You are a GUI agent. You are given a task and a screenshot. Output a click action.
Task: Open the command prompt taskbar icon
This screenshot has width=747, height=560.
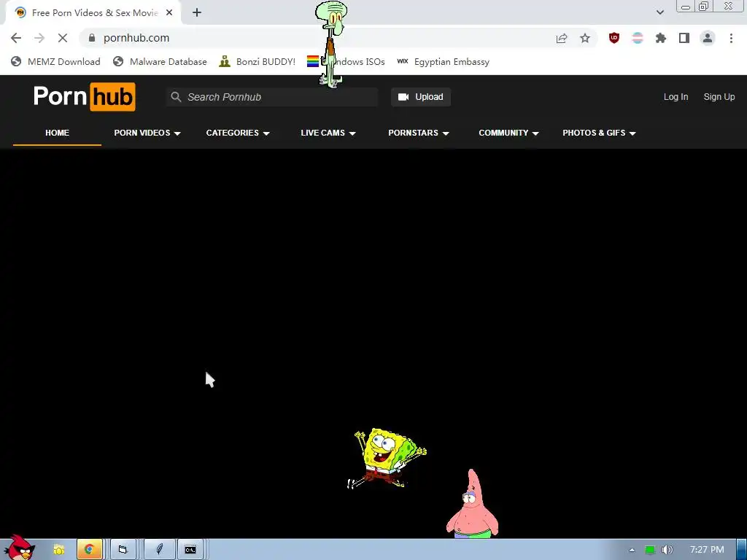click(x=190, y=550)
